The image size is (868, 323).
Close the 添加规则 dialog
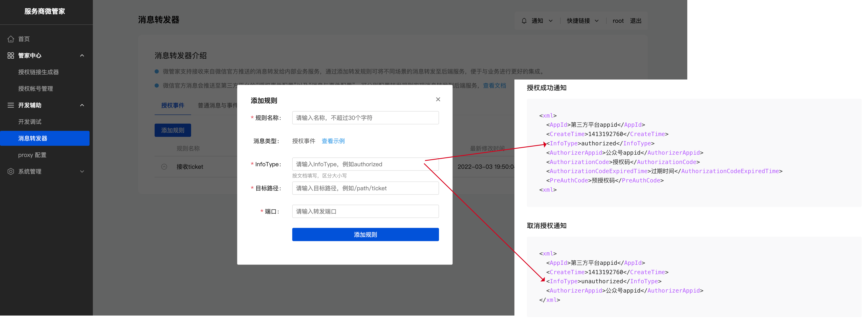(438, 99)
